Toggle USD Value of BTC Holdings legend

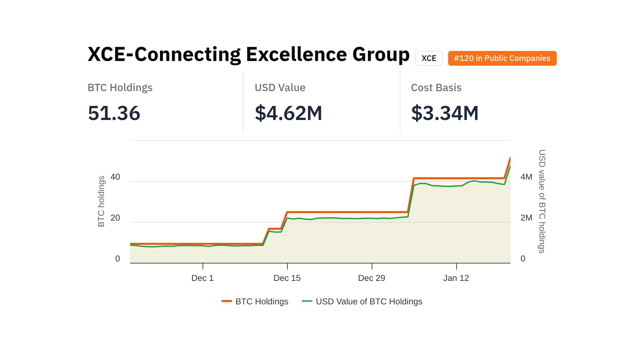point(369,301)
